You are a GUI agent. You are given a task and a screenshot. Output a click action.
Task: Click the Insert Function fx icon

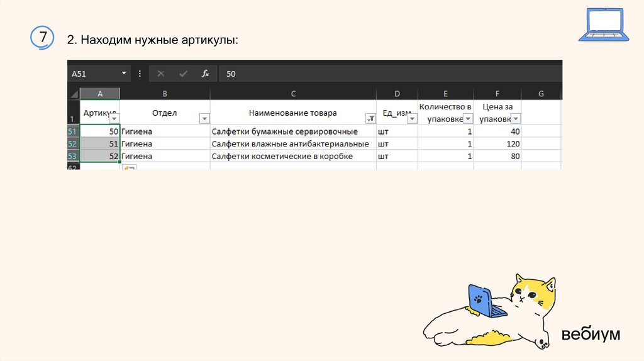click(205, 74)
